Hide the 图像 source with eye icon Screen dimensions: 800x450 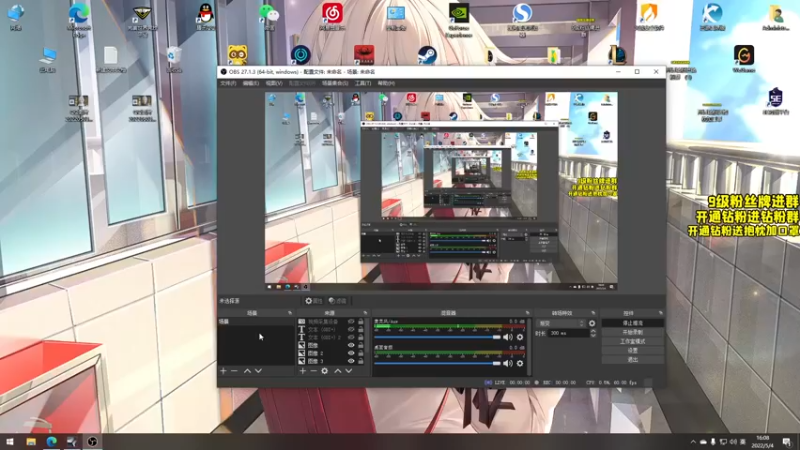(351, 345)
